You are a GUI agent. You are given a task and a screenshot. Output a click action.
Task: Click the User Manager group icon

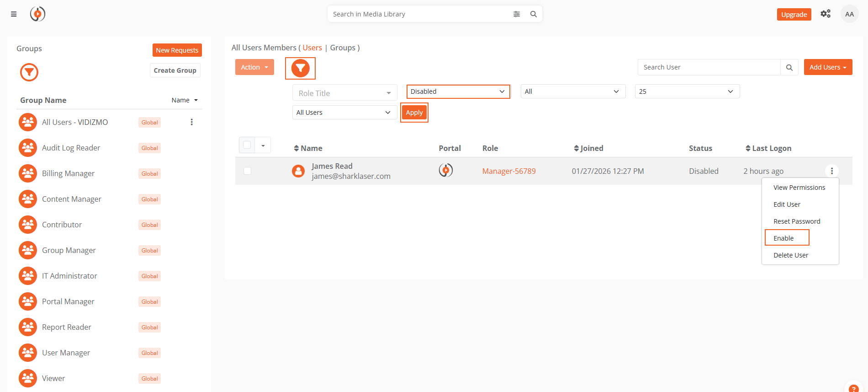(28, 353)
